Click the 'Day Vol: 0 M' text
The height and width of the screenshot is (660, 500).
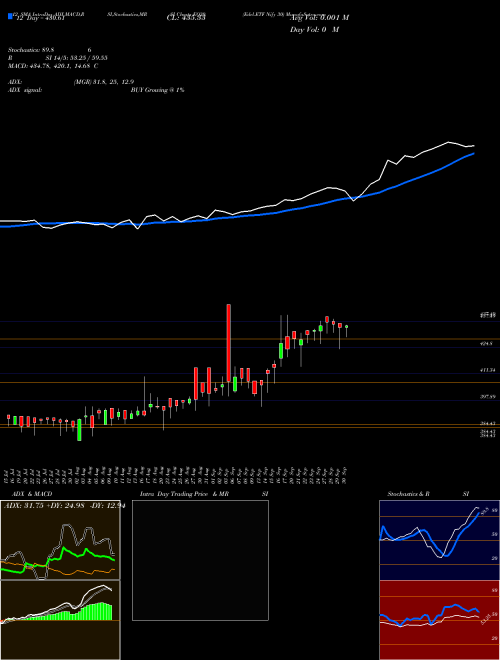pos(314,30)
